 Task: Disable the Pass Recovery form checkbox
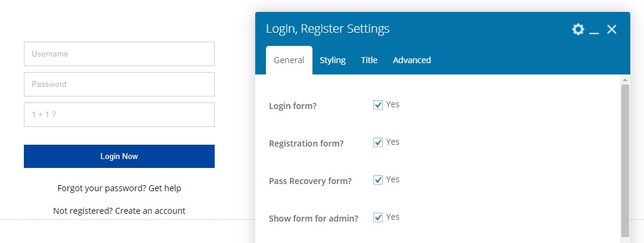[x=377, y=180]
